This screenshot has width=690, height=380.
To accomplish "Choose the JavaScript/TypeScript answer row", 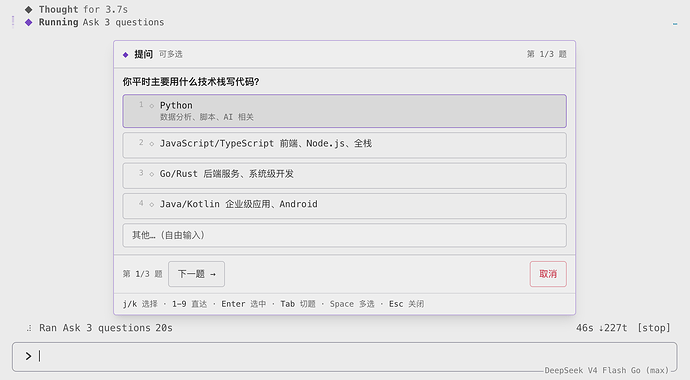I will point(345,145).
